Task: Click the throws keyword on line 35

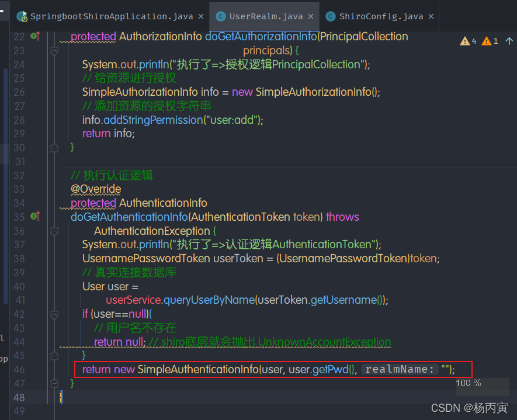Action: pyautogui.click(x=342, y=217)
